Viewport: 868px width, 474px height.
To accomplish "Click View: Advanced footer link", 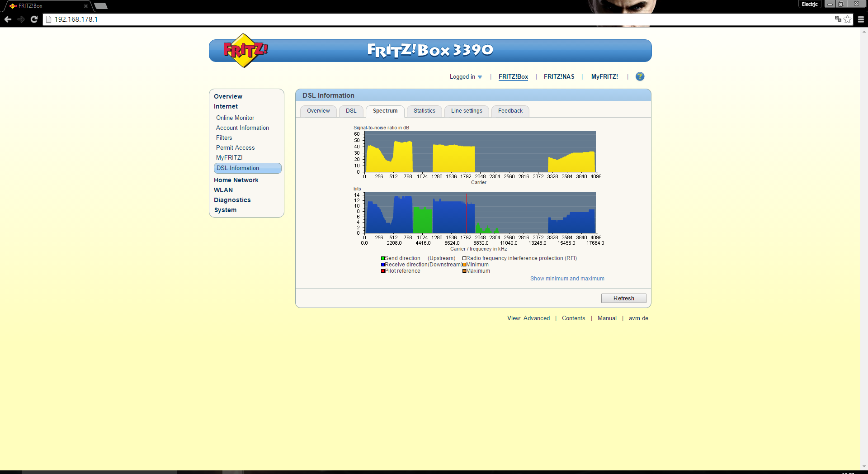I will coord(528,318).
